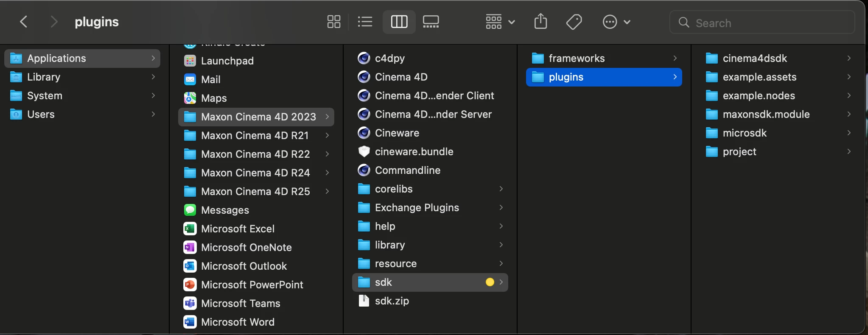Click in the Search field
This screenshot has width=868, height=335.
(x=762, y=22)
